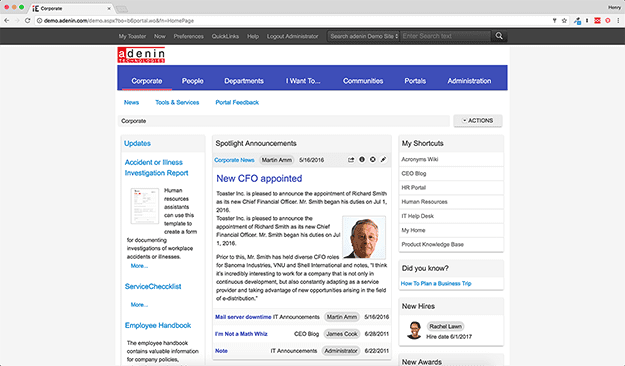Click the Corporate News category link
Viewport: 625px width, 366px height.
(x=234, y=160)
